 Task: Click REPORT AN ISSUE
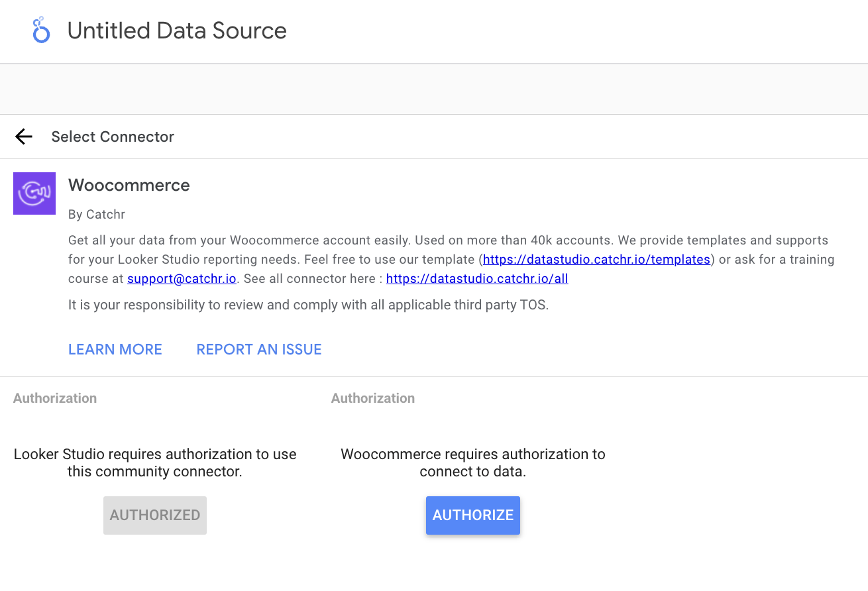(x=258, y=349)
